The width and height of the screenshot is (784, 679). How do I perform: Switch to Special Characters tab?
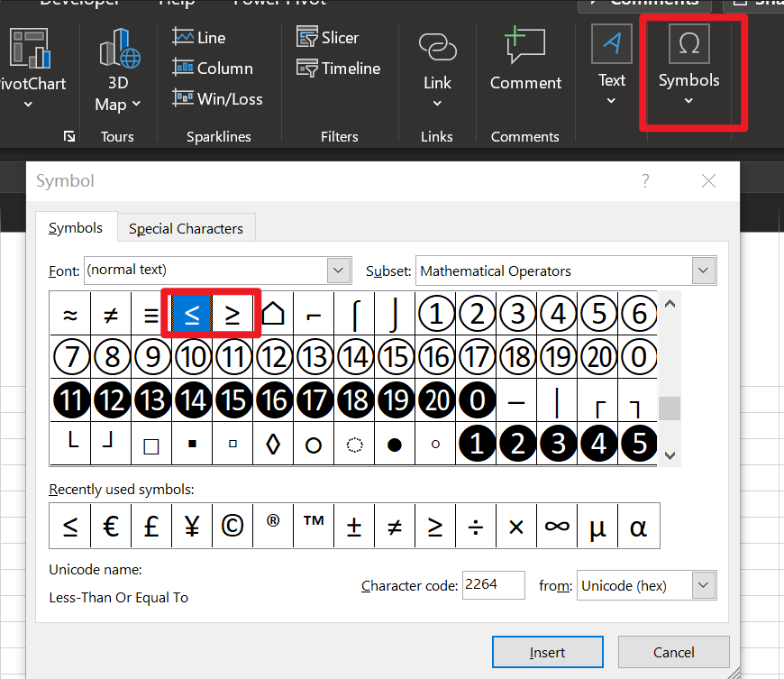[186, 228]
